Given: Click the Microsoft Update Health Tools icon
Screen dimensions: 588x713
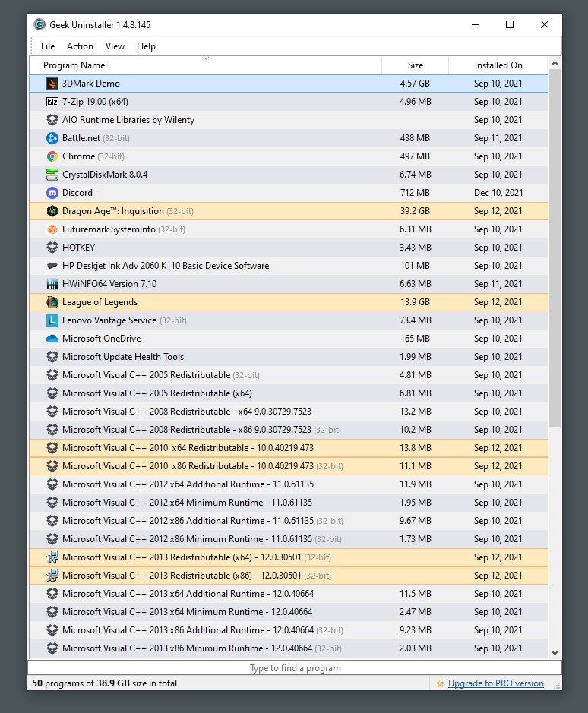Looking at the screenshot, I should click(52, 357).
